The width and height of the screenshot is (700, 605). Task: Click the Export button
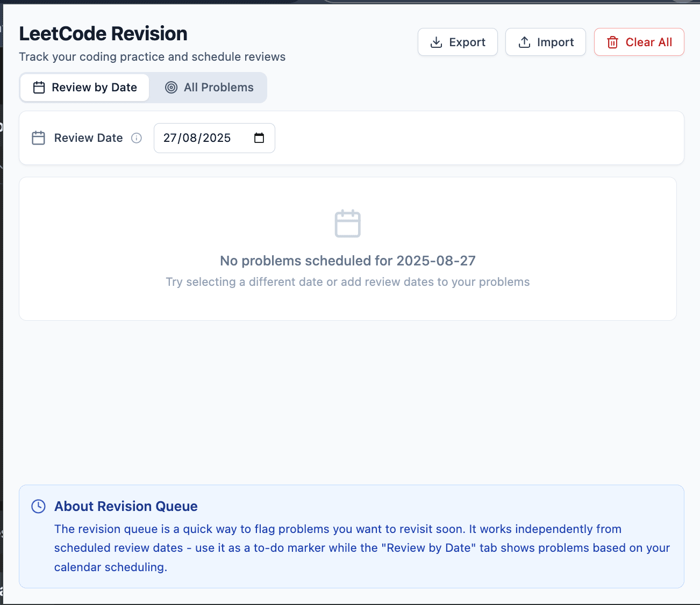458,42
